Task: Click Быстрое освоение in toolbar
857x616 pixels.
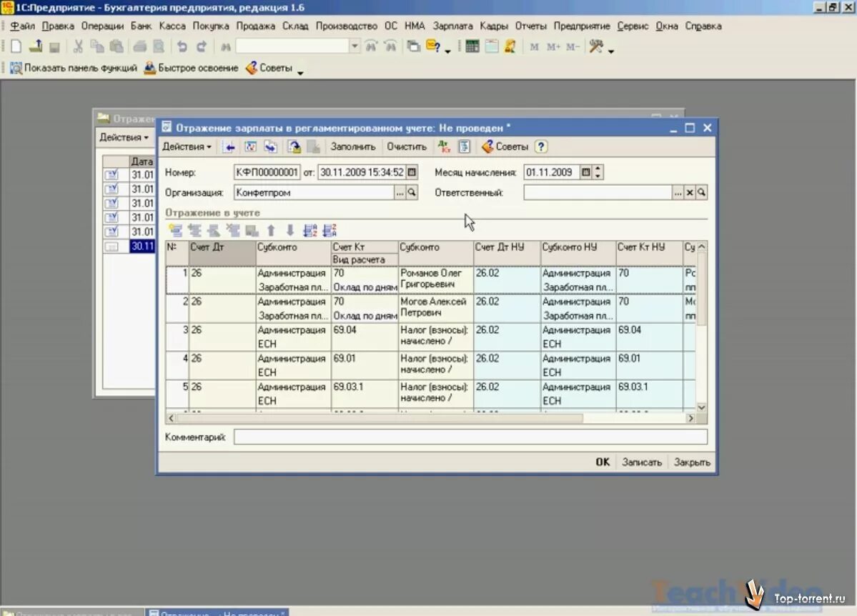Action: [x=192, y=69]
